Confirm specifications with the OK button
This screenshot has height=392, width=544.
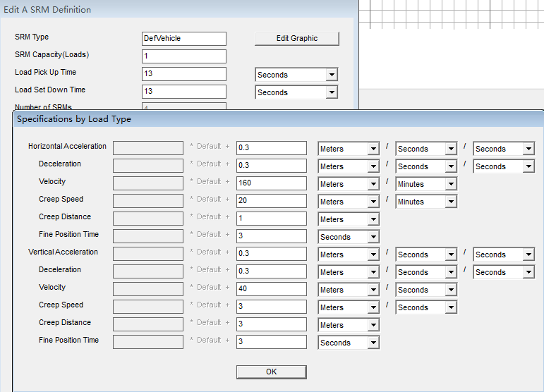coord(272,372)
